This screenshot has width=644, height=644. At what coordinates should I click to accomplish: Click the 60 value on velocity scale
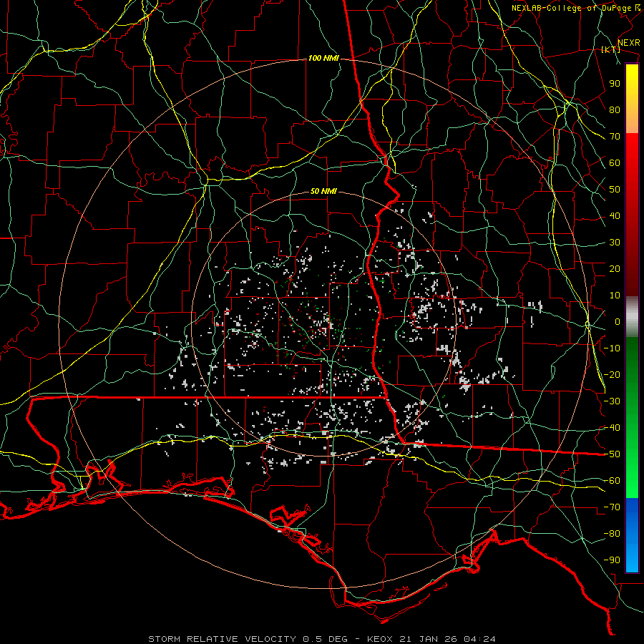tap(615, 163)
